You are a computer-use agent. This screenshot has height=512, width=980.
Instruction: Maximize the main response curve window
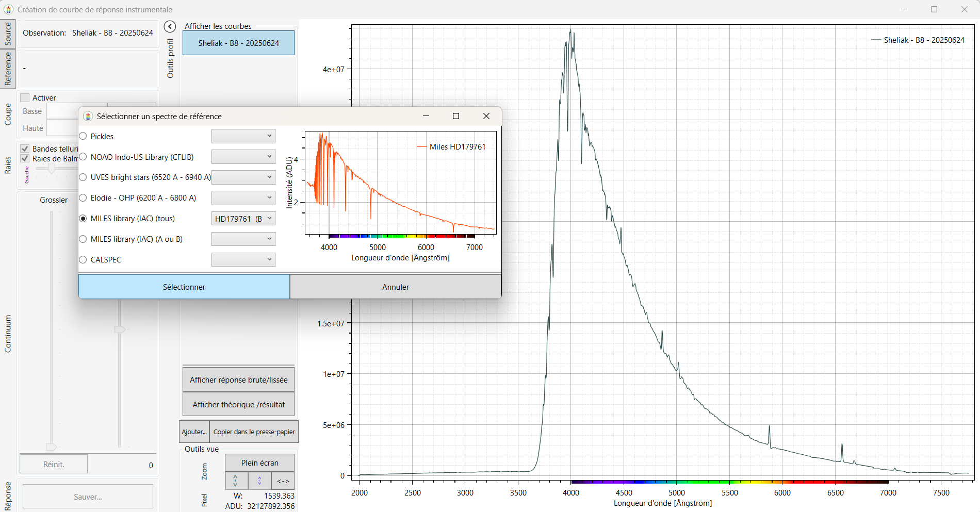pyautogui.click(x=934, y=9)
